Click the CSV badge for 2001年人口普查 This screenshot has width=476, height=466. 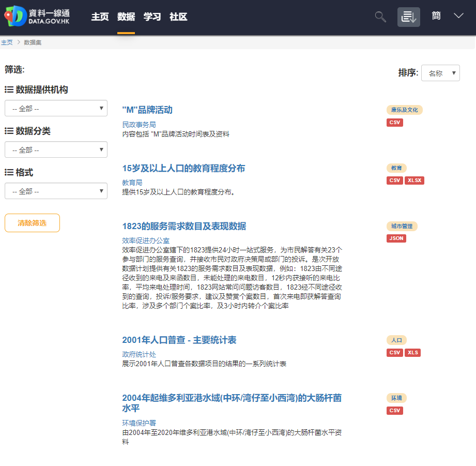pos(395,353)
